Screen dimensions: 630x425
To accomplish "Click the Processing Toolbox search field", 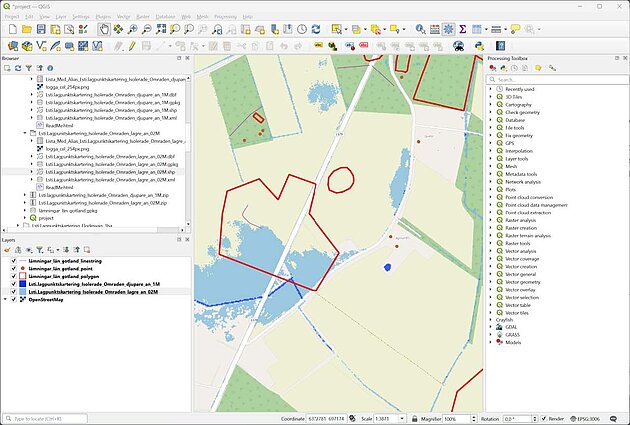I will [556, 80].
